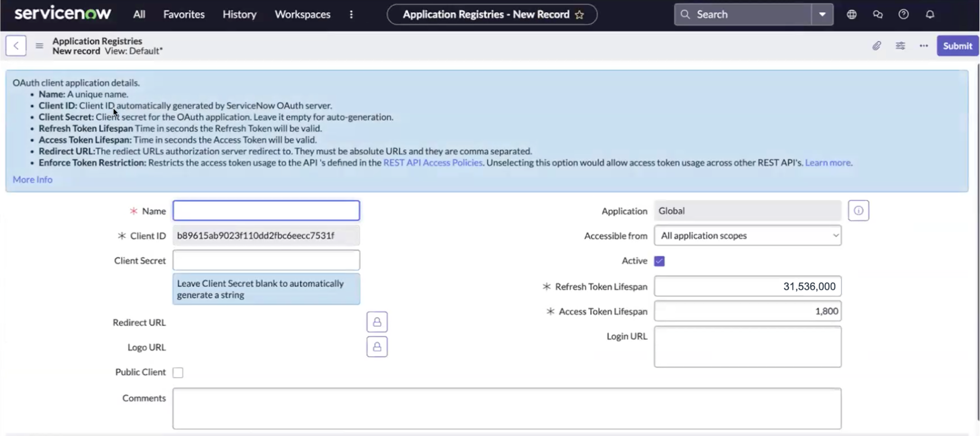Add this page to favorites with the star
980x436 pixels.
click(x=579, y=15)
